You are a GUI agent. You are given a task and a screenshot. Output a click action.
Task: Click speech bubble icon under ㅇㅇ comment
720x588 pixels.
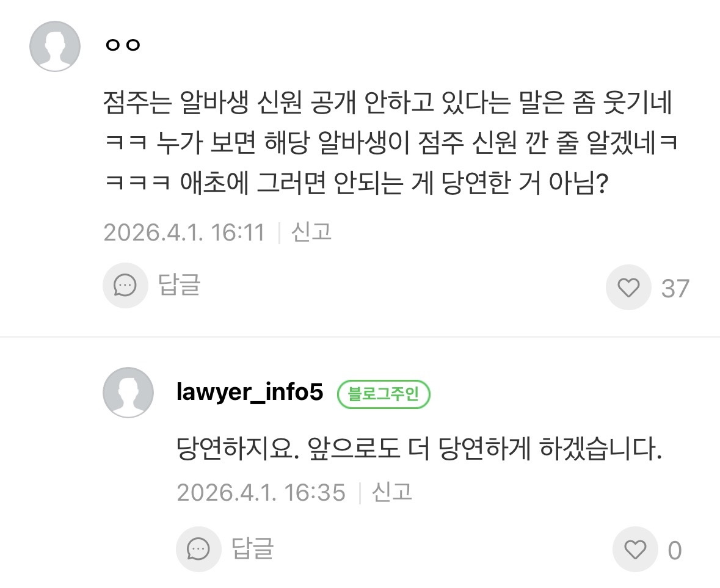point(125,285)
